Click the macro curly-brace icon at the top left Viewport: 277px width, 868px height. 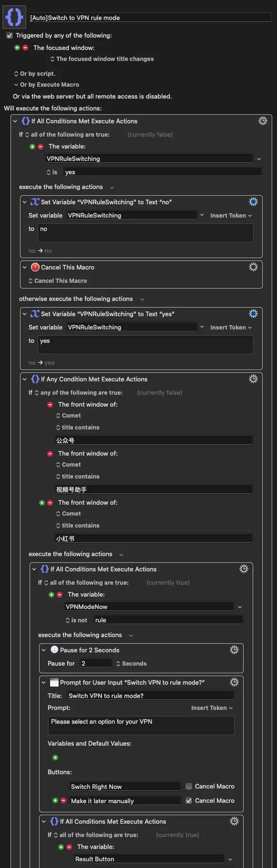coord(14,17)
